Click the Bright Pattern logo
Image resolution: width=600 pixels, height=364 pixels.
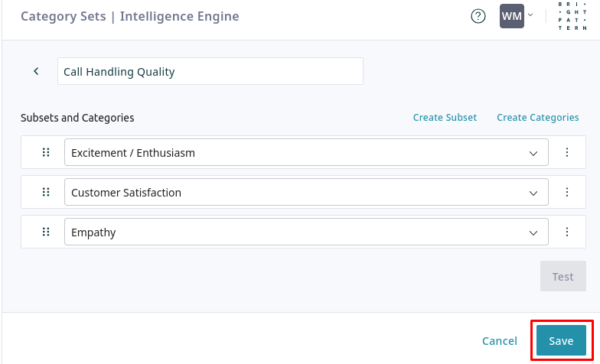573,16
